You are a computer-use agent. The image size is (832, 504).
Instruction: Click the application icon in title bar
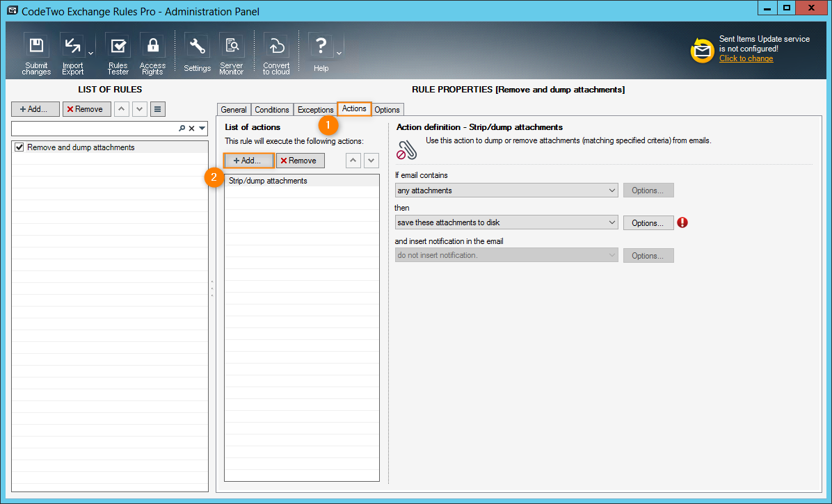(13, 10)
